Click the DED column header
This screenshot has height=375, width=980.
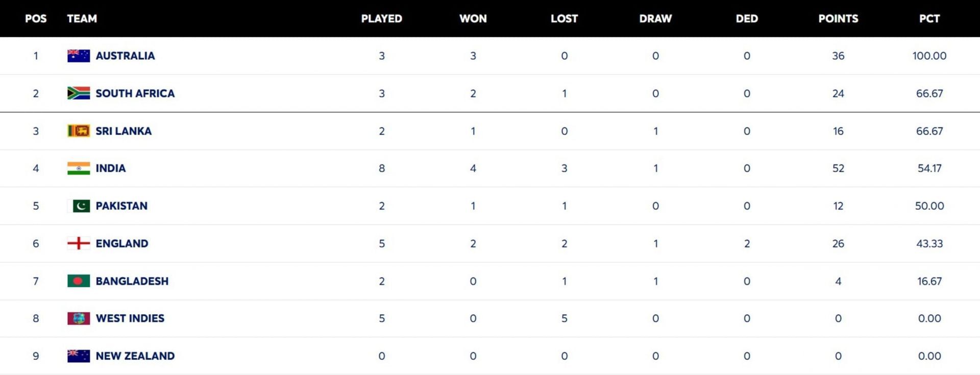[747, 19]
